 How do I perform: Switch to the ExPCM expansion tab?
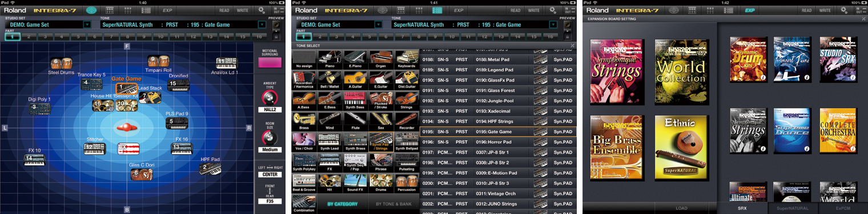point(843,209)
